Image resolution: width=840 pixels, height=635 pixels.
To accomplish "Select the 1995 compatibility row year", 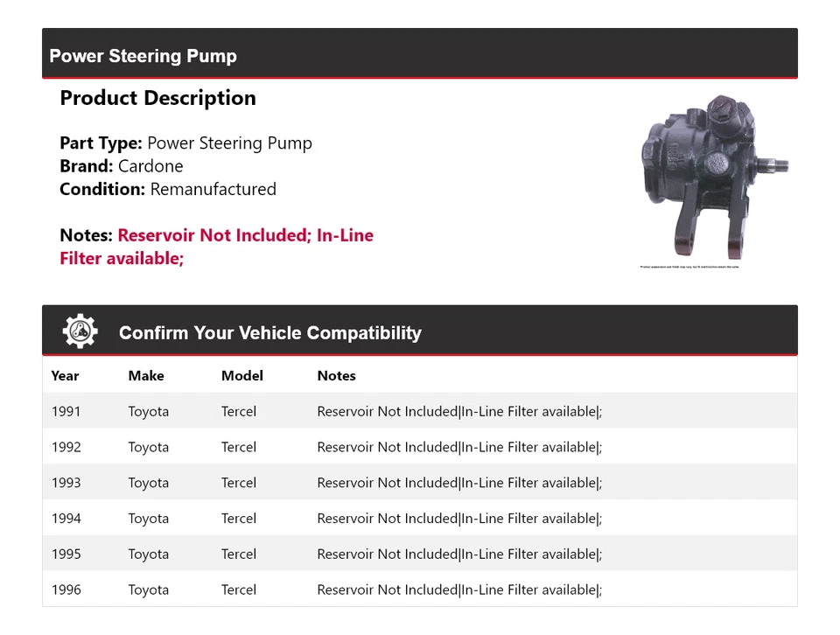I will pyautogui.click(x=66, y=555).
